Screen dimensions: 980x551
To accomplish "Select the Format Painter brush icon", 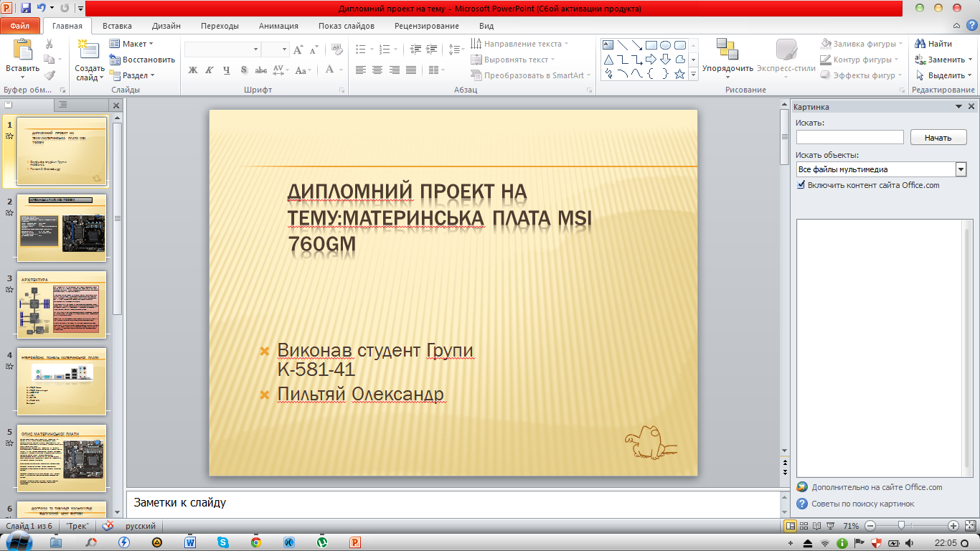I will (50, 75).
